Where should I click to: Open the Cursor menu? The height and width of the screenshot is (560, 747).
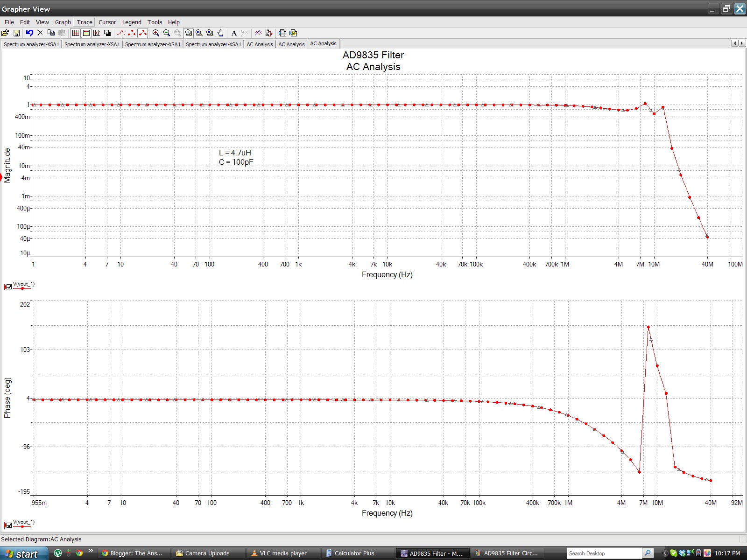(x=107, y=22)
